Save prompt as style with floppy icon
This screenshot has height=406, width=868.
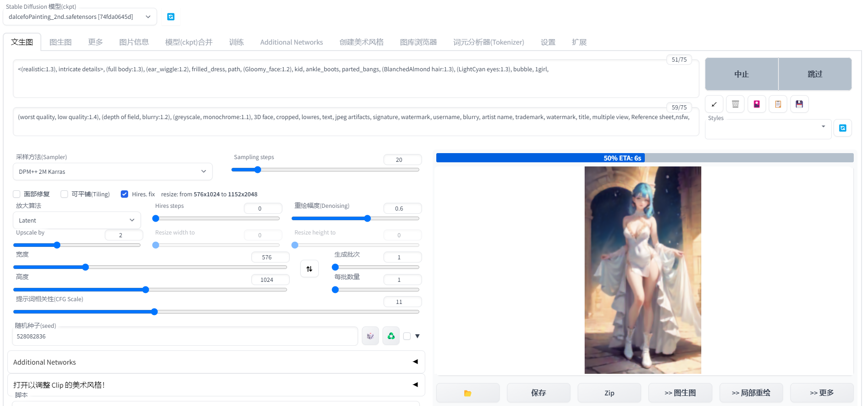(800, 104)
